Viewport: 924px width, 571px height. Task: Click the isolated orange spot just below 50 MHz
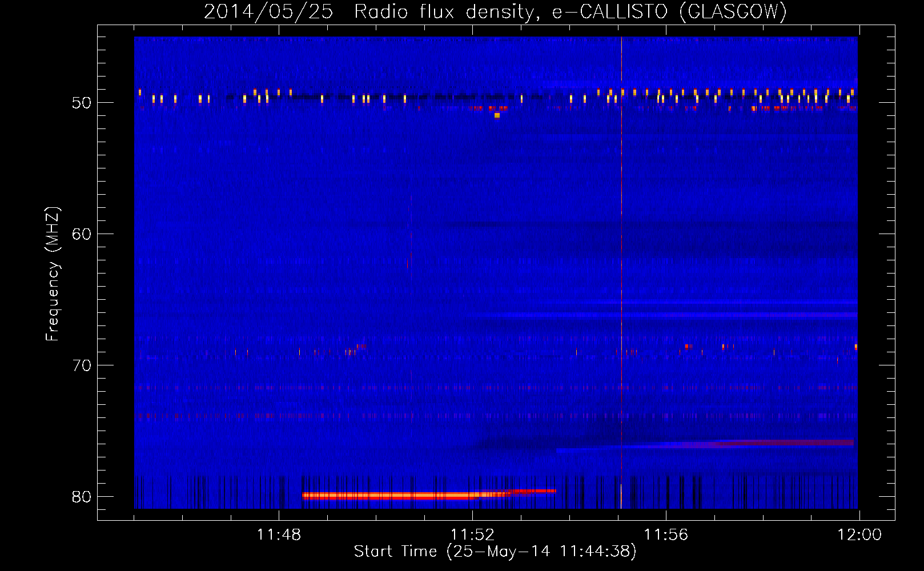pos(497,115)
